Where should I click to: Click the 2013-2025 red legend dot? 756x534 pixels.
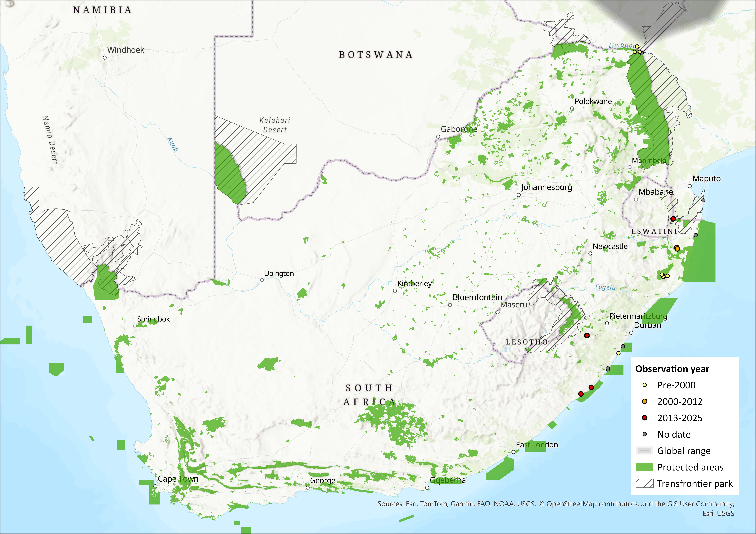[x=645, y=418]
